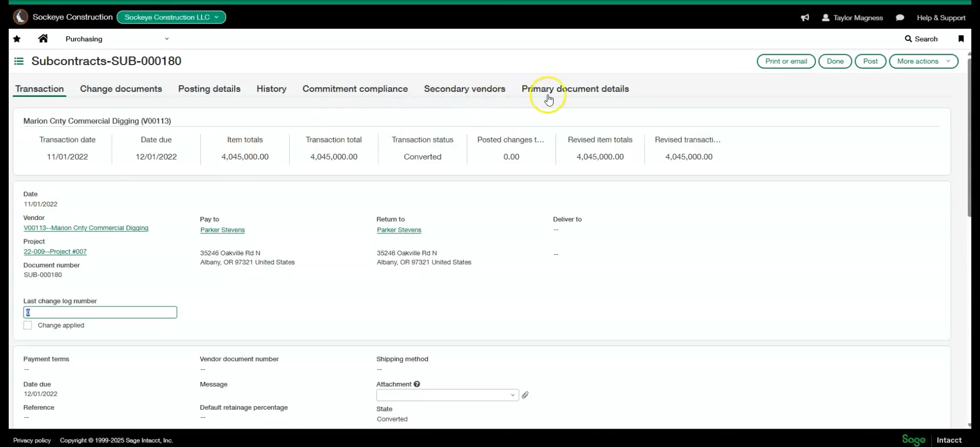The width and height of the screenshot is (980, 447).
Task: Open project link 22-009--Project #007
Action: tap(55, 252)
